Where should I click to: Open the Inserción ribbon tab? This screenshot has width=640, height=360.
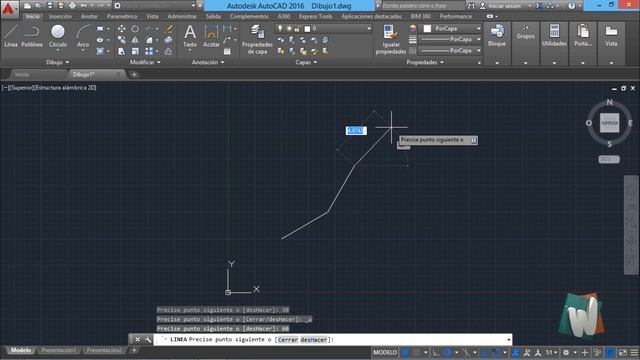click(60, 16)
